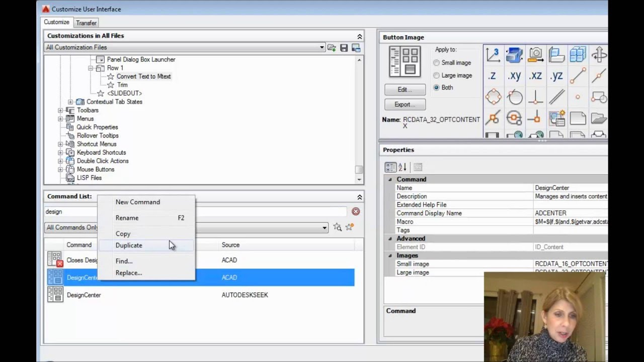Expand the Menus tree node
The image size is (644, 362).
[x=60, y=119]
